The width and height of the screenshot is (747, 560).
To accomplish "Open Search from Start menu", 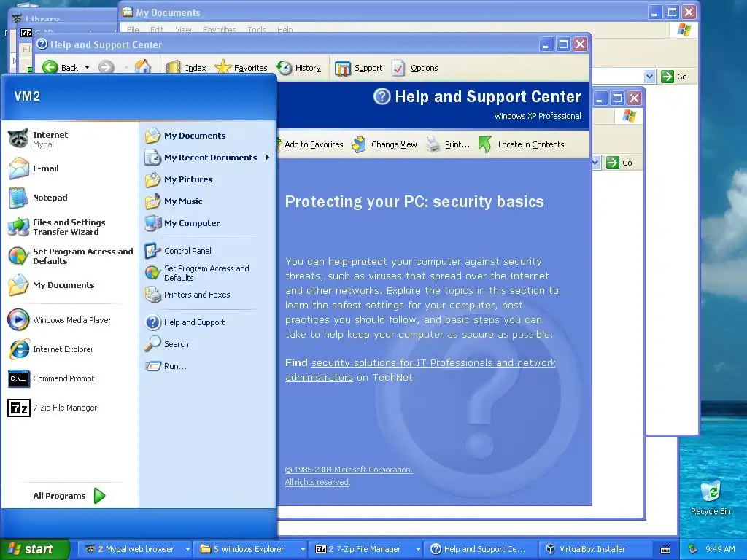I will (208, 344).
